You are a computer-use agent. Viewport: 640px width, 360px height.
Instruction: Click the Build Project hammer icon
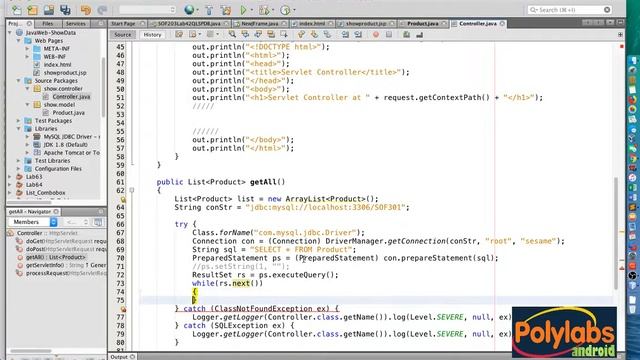coord(209,10)
